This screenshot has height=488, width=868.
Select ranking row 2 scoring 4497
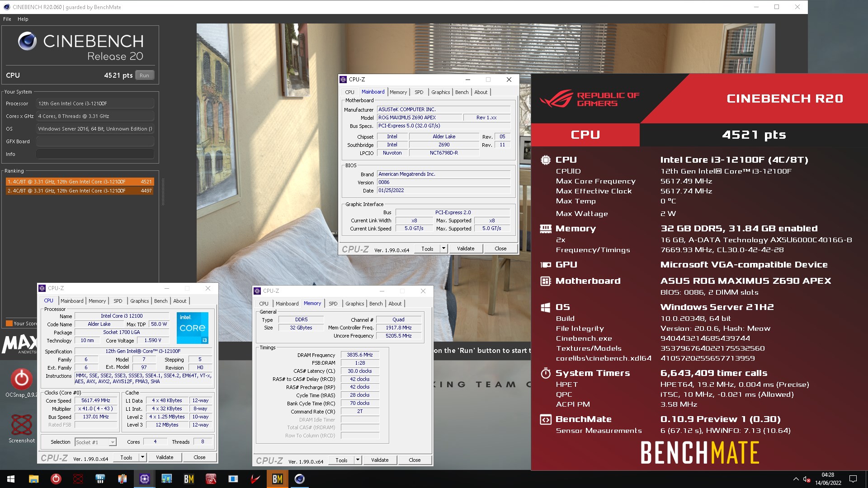click(80, 191)
